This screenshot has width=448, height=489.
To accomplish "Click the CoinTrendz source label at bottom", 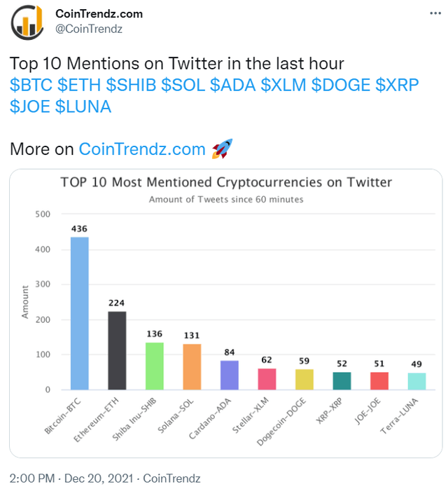I will tap(171, 478).
